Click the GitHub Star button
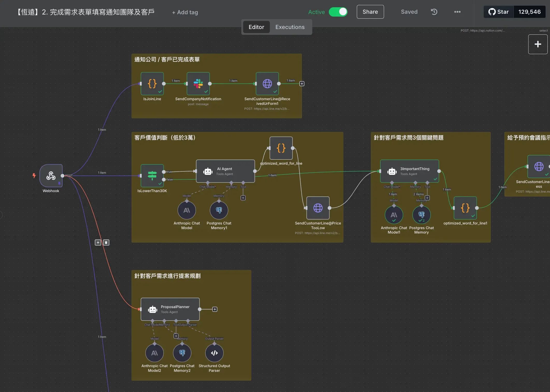The height and width of the screenshot is (392, 550). [x=498, y=12]
